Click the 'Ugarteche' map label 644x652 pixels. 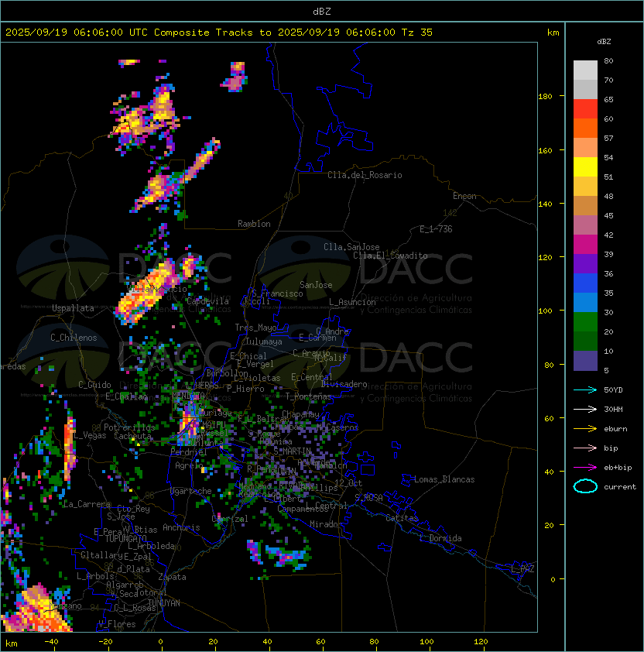point(191,491)
